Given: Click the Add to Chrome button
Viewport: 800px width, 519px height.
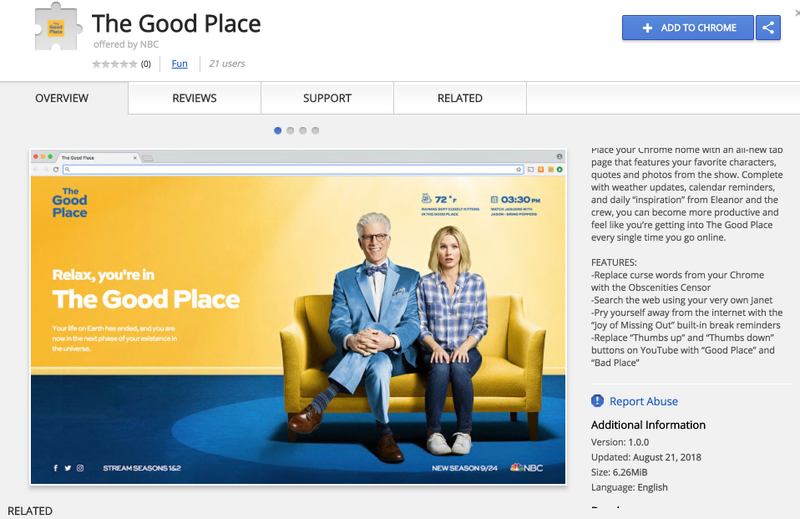Looking at the screenshot, I should pos(687,28).
